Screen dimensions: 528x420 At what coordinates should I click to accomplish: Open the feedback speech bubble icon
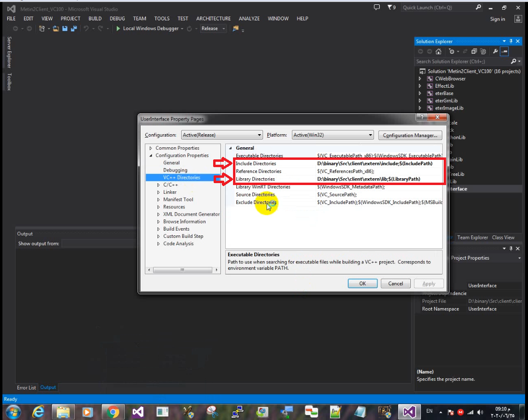point(377,7)
